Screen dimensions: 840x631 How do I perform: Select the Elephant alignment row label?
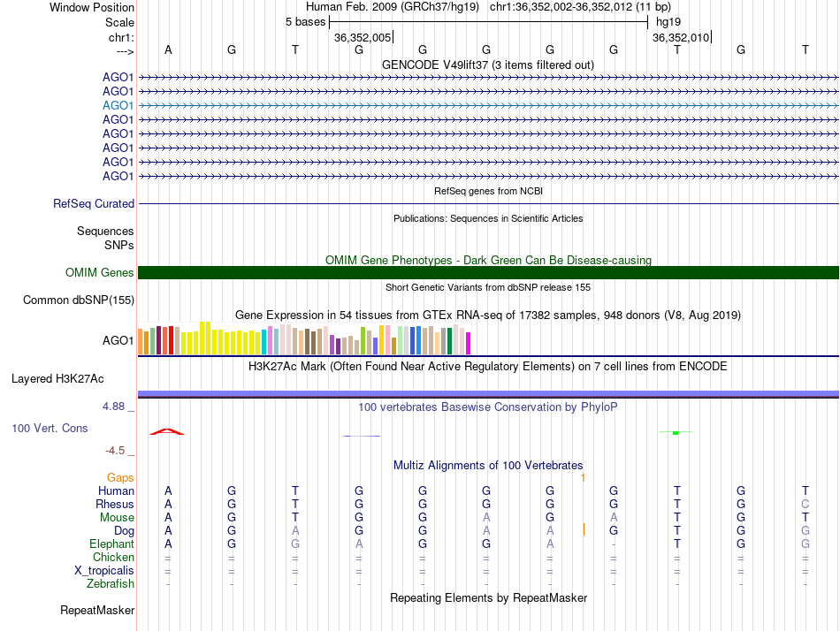pos(111,544)
